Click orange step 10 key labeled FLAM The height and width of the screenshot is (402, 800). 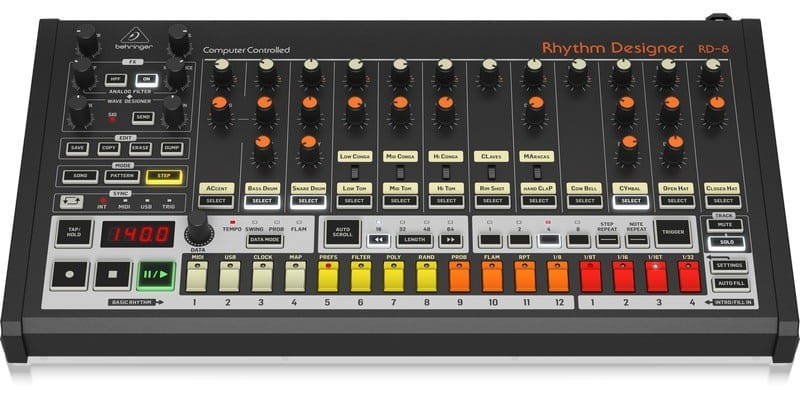point(492,276)
